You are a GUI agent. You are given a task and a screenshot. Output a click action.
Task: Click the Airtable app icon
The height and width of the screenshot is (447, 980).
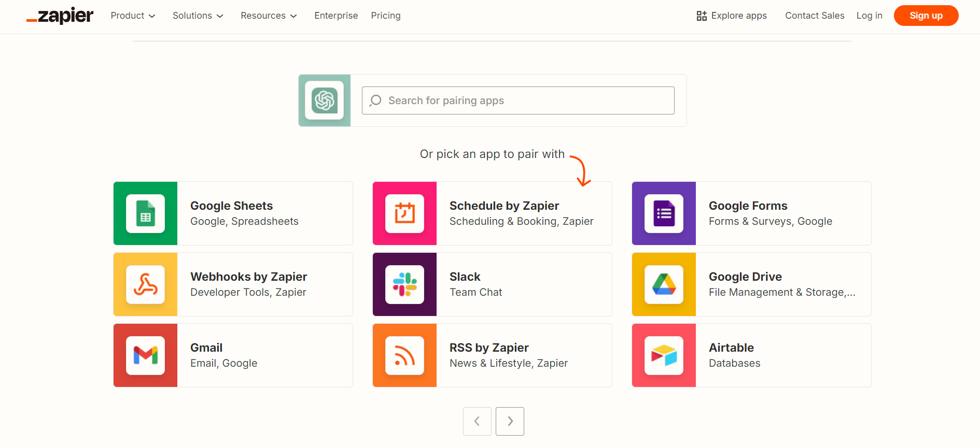tap(664, 355)
